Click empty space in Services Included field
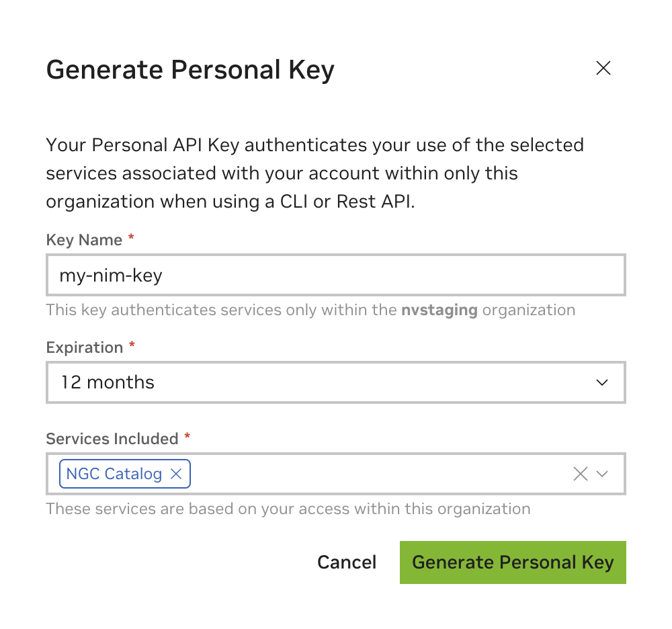Screen dimensions: 672x629 pos(376,474)
